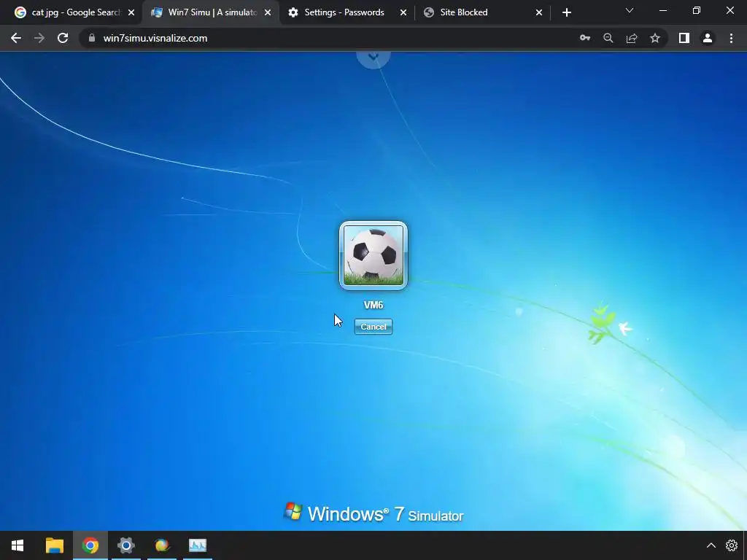Share this page

tap(632, 38)
